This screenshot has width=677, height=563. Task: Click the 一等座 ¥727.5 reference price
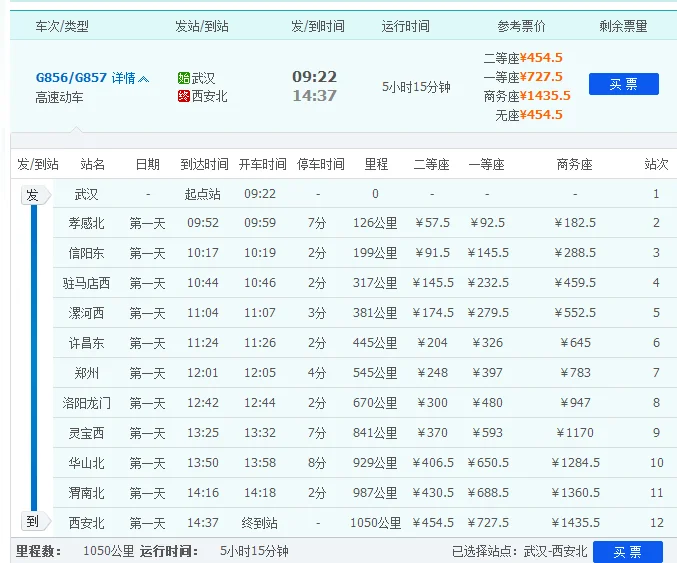[523, 77]
